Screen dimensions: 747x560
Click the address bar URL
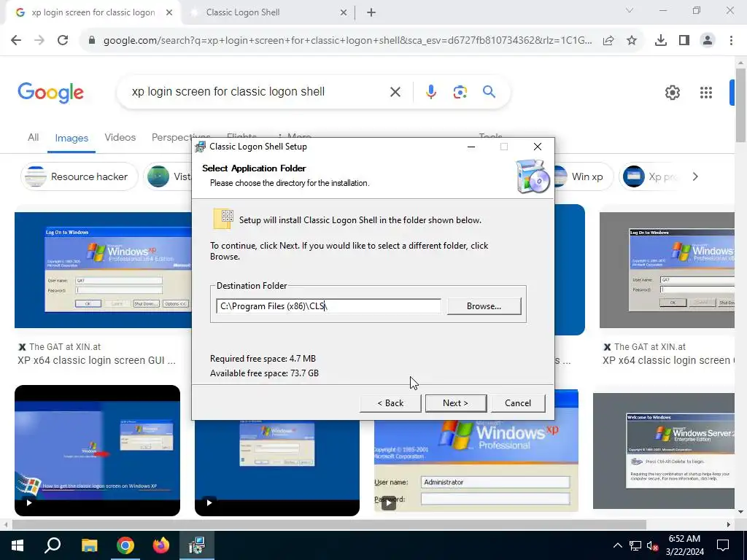[x=347, y=41]
